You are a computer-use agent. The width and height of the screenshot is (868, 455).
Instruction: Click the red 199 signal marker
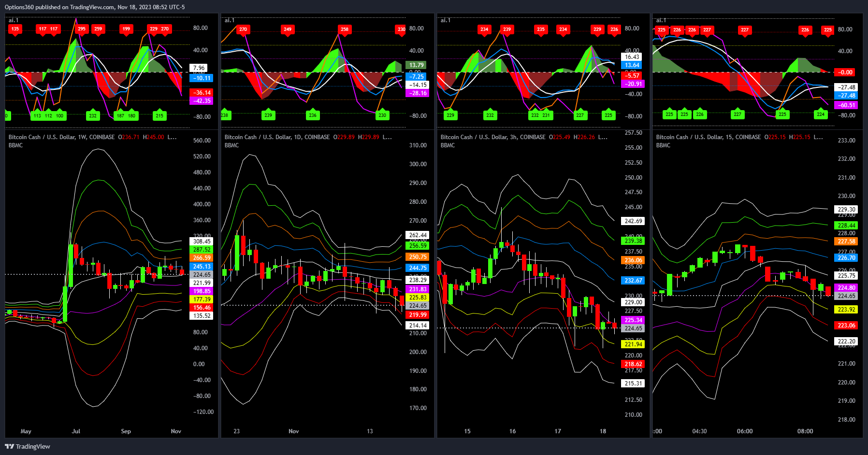click(x=126, y=29)
